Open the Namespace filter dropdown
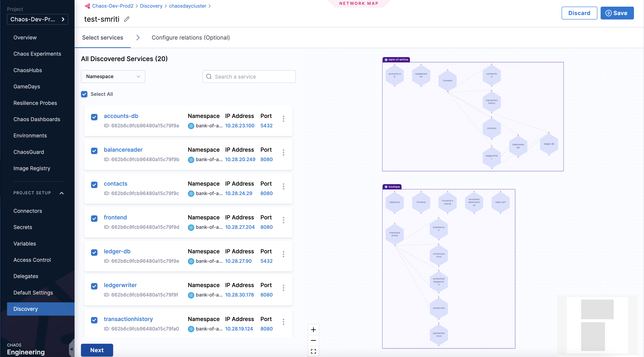 tap(113, 77)
